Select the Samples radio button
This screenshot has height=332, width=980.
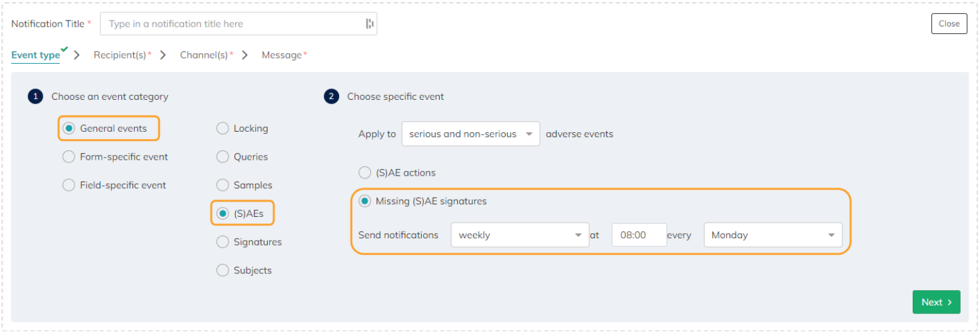pos(223,185)
